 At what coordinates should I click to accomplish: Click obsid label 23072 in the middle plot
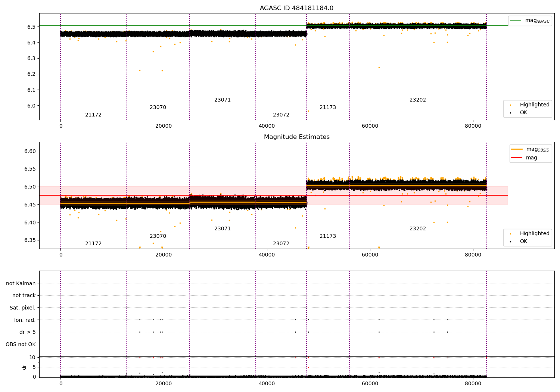pyautogui.click(x=281, y=244)
